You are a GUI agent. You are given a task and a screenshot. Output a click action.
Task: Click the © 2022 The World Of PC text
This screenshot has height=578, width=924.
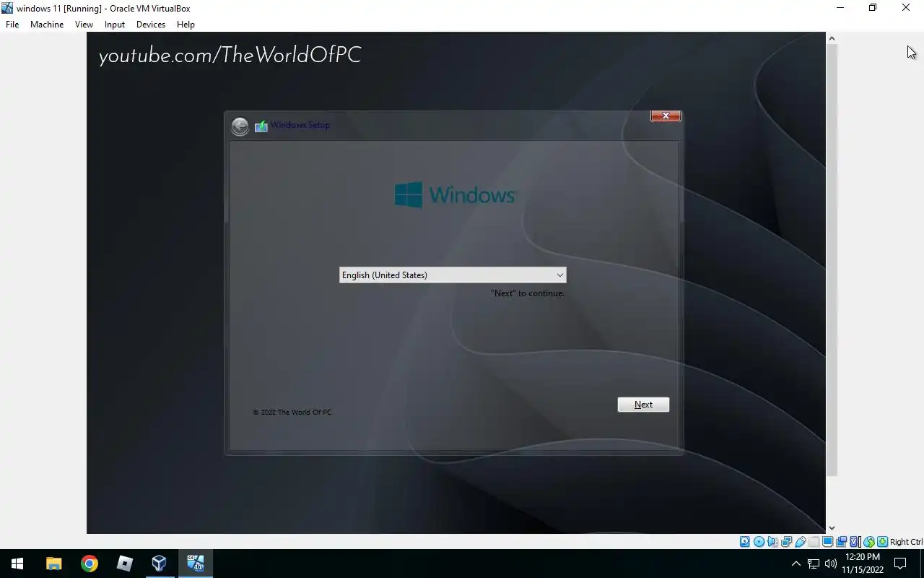292,413
